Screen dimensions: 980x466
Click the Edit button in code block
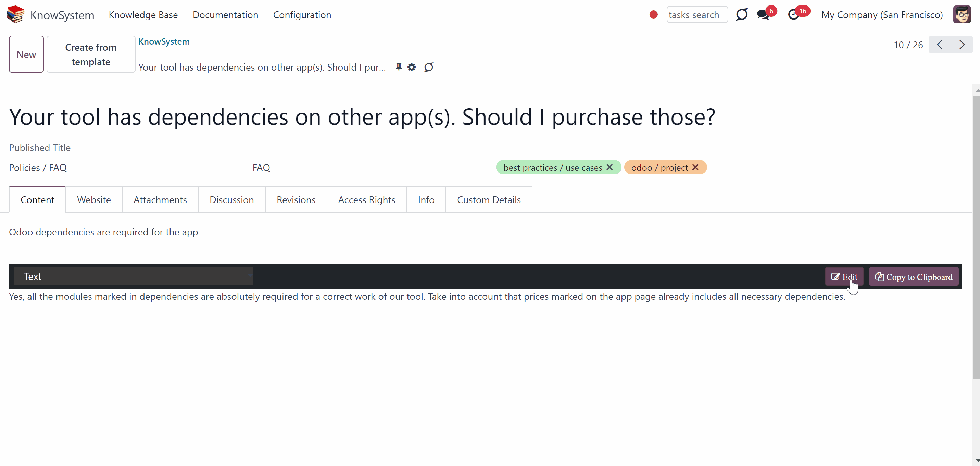tap(844, 277)
